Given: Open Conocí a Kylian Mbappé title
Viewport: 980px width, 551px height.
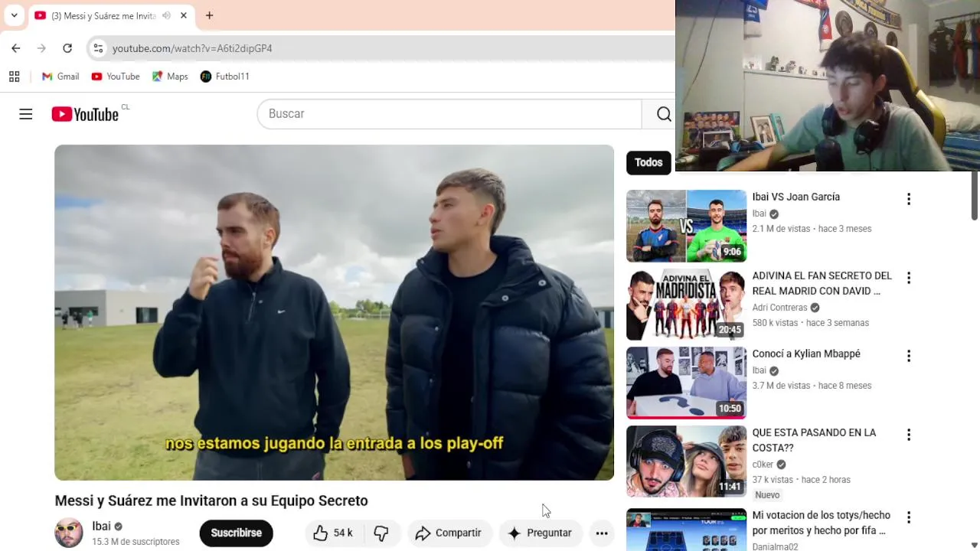Looking at the screenshot, I should (x=806, y=354).
